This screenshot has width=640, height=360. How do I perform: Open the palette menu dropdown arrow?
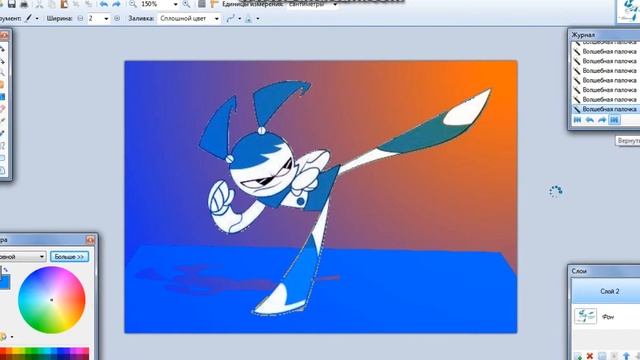pyautogui.click(x=12, y=337)
